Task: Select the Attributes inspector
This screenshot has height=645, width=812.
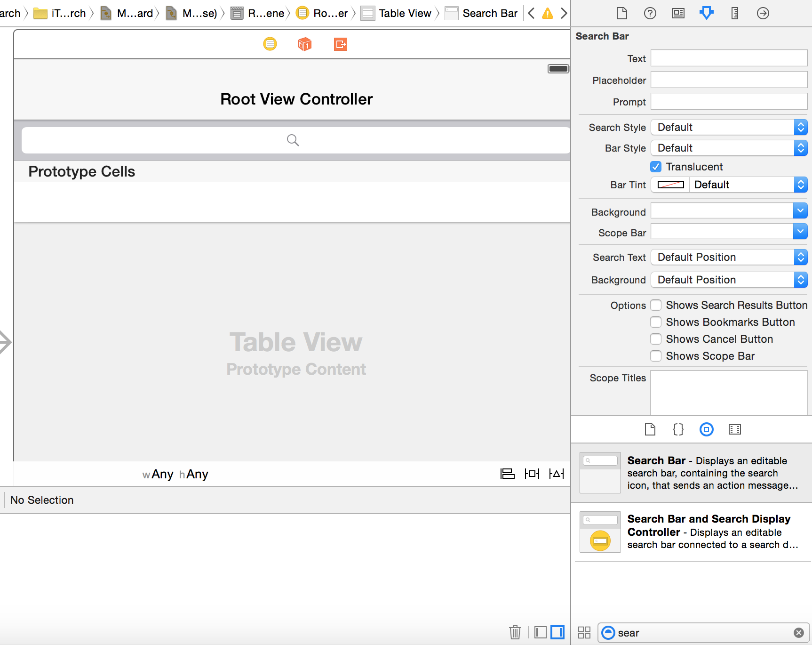Action: click(x=706, y=13)
